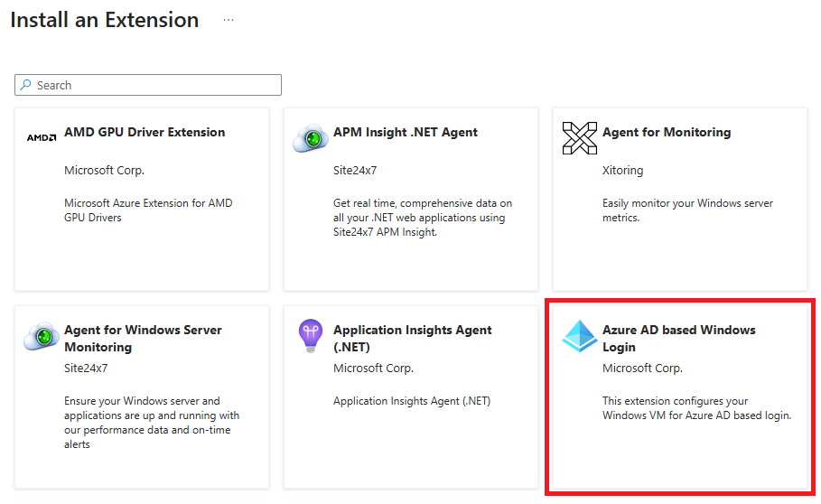This screenshot has height=504, width=821.
Task: Click the Xitoring publisher text
Action: click(x=622, y=170)
